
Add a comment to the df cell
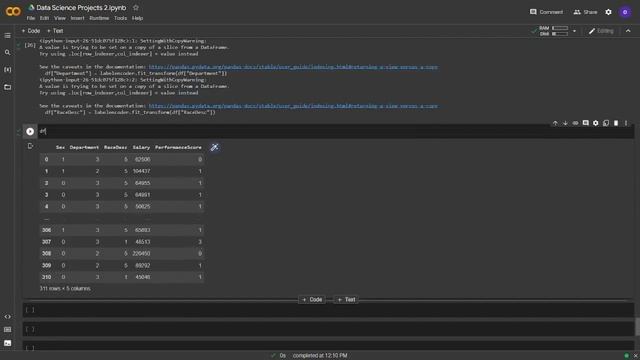[586, 123]
